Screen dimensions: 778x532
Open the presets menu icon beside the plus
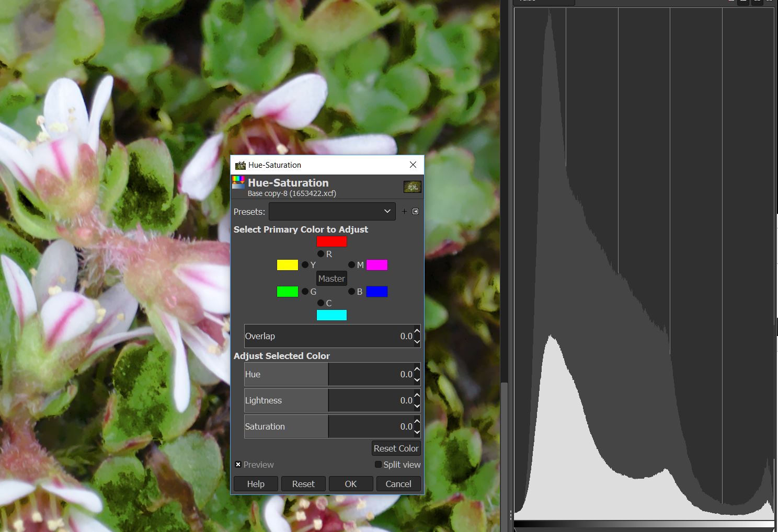pos(416,212)
